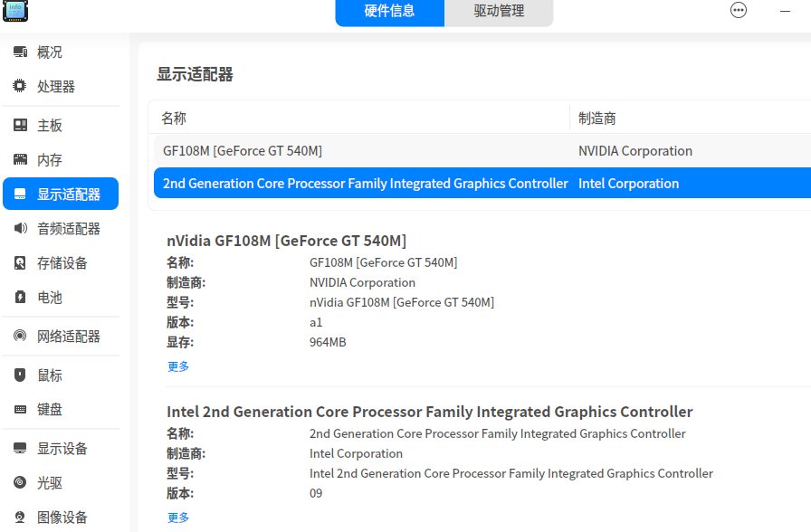Expand More (更多) under Intel graphics details

point(178,518)
